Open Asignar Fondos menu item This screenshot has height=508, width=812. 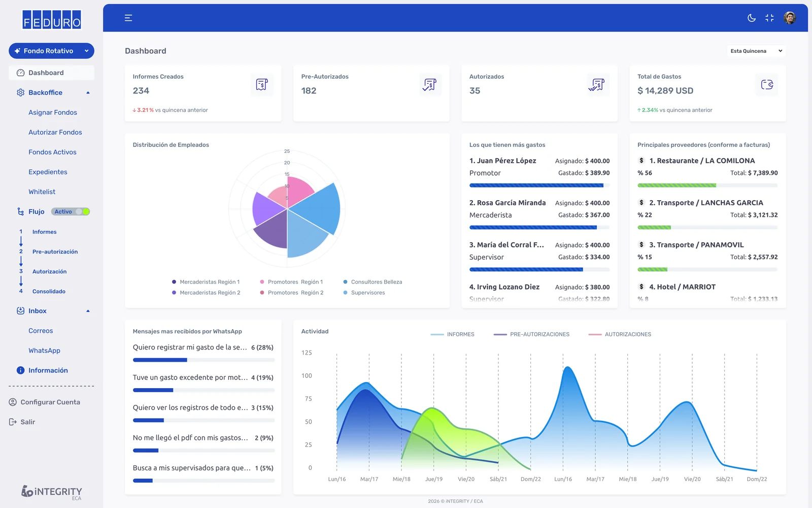[53, 112]
